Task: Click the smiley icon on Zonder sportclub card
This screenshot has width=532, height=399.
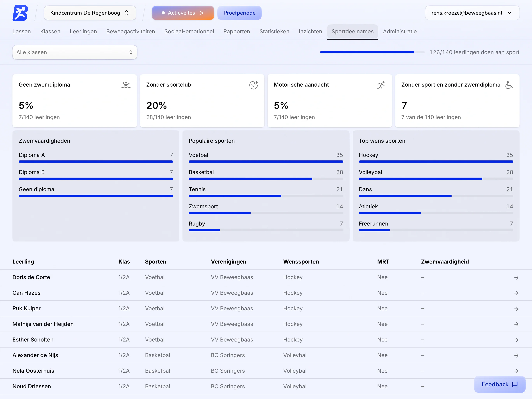Action: tap(254, 85)
